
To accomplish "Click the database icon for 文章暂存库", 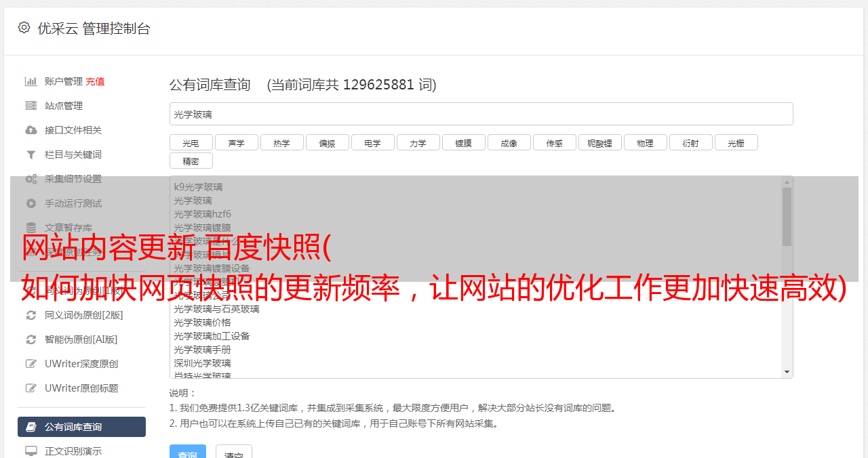I will pos(31,228).
